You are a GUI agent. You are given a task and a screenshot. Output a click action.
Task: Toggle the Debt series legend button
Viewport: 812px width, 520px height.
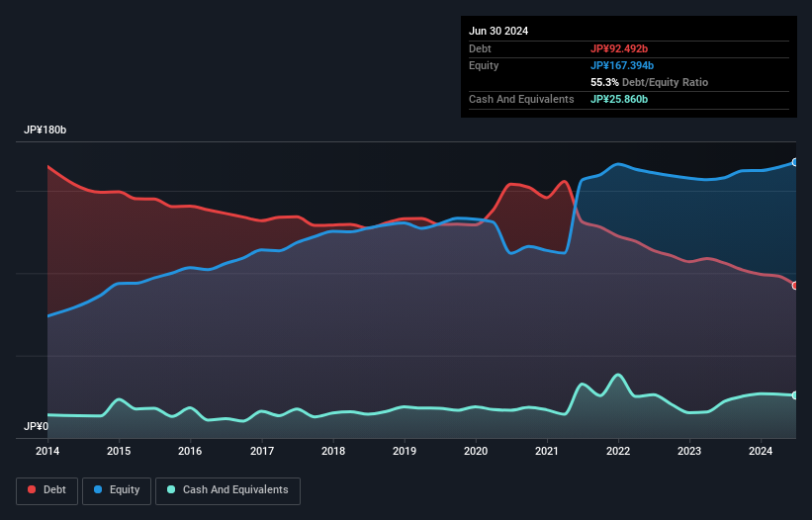[46, 490]
